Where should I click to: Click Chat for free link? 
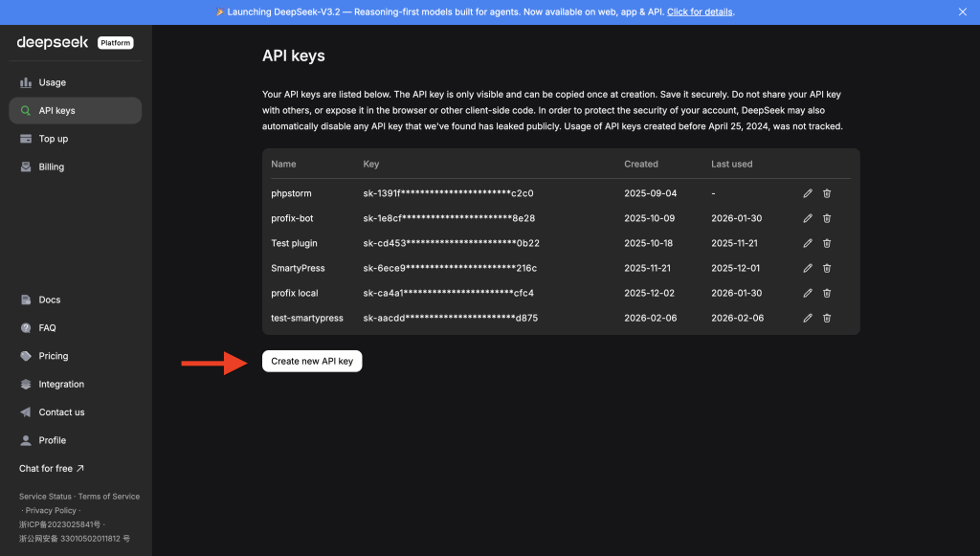click(46, 468)
